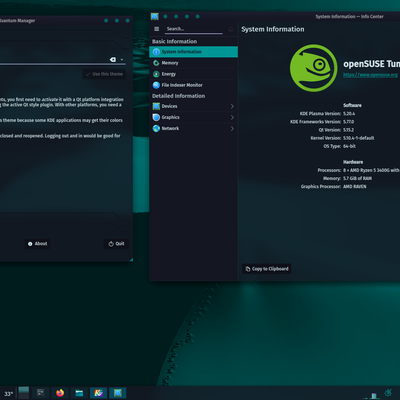400x400 pixels.
Task: Click Copy to Clipboard button
Action: pos(267,269)
